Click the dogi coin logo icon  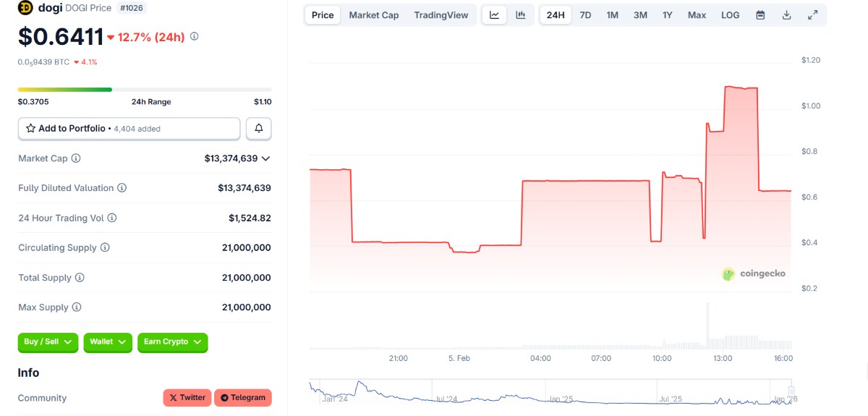25,8
